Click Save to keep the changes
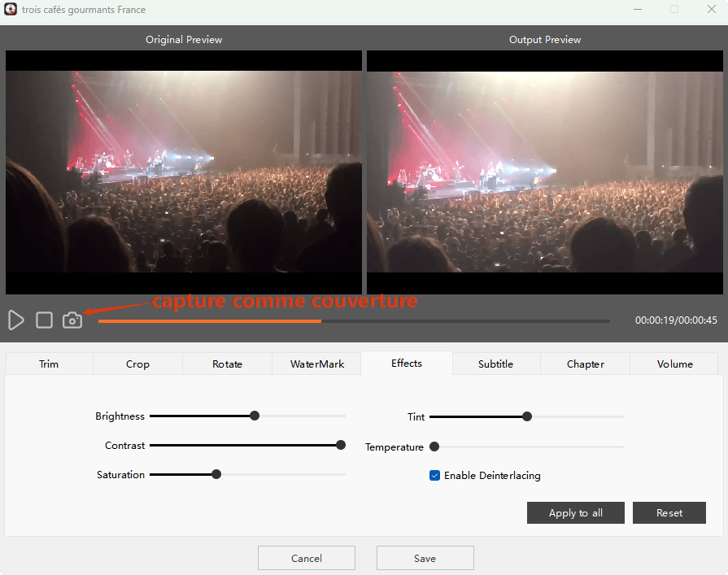 click(x=425, y=559)
